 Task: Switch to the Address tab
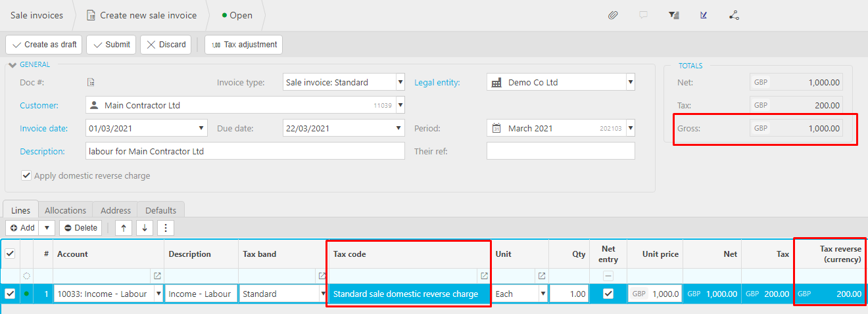116,210
